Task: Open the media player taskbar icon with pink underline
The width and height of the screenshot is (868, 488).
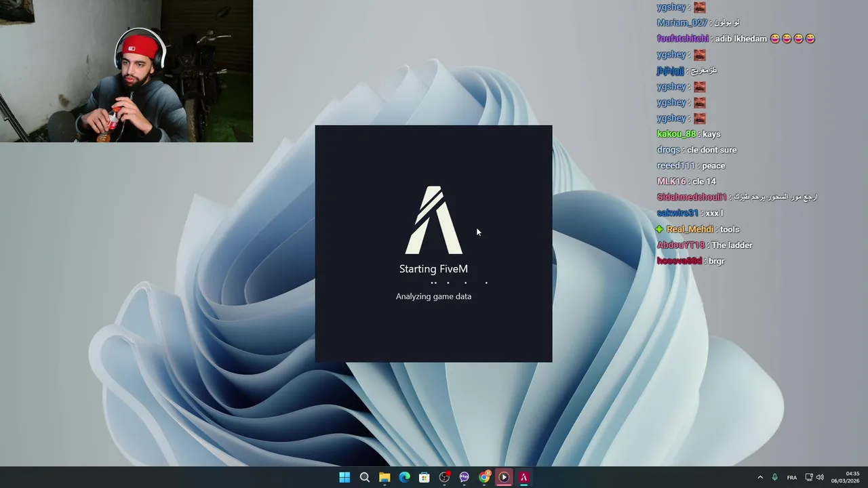Action: coord(504,477)
